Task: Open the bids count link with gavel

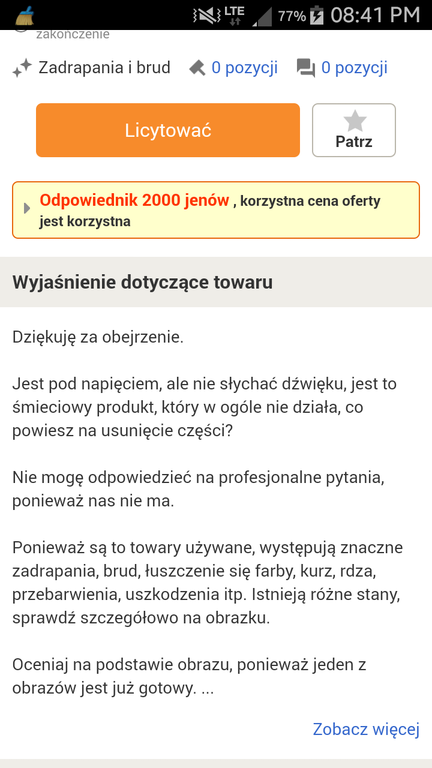Action: (x=244, y=68)
